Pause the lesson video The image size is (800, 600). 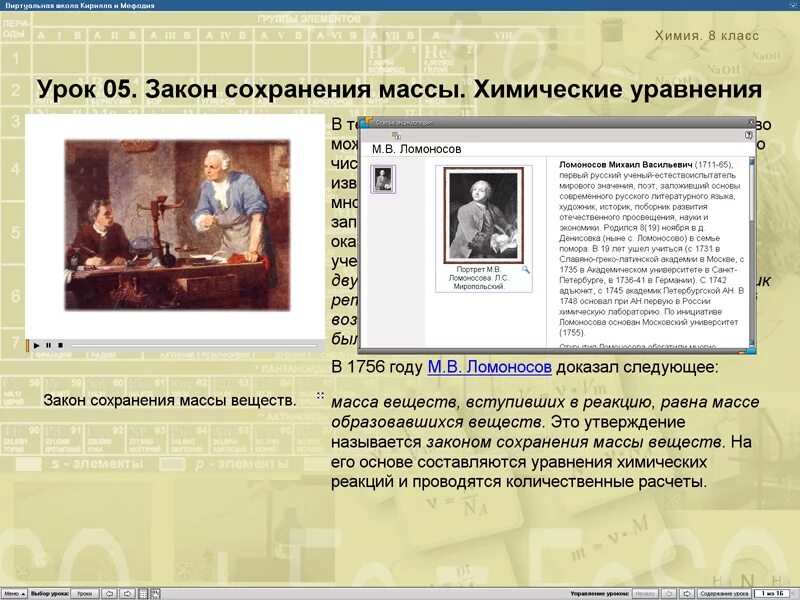48,345
